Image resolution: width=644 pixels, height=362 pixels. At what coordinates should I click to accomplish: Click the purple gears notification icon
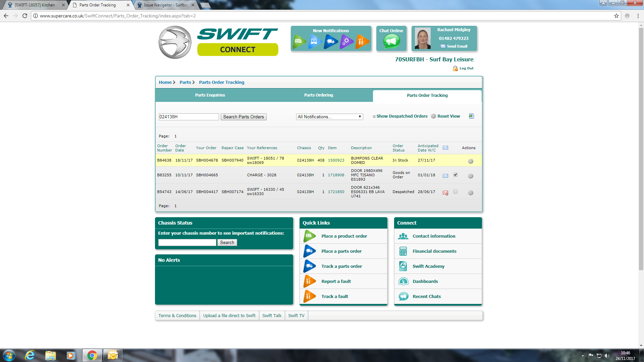click(346, 42)
